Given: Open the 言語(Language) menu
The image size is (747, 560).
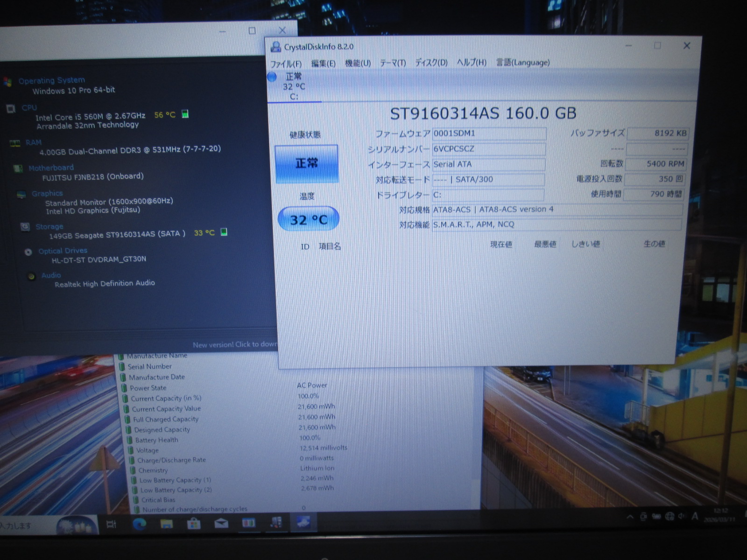Looking at the screenshot, I should pyautogui.click(x=522, y=63).
